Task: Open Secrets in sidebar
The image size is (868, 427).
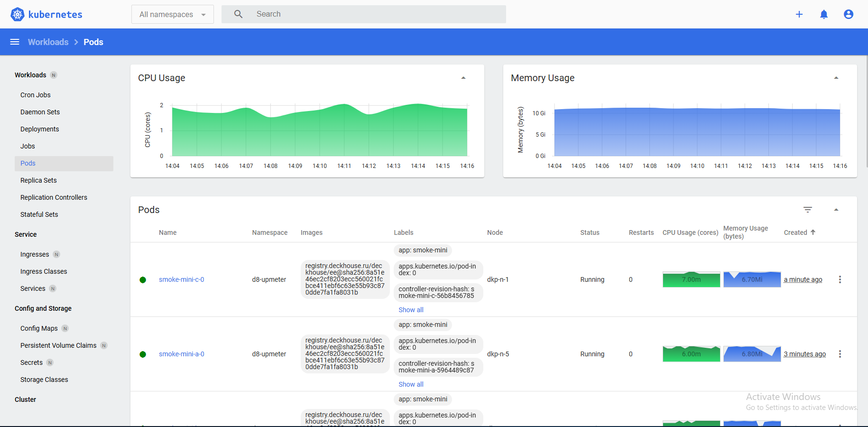Action: [x=31, y=362]
